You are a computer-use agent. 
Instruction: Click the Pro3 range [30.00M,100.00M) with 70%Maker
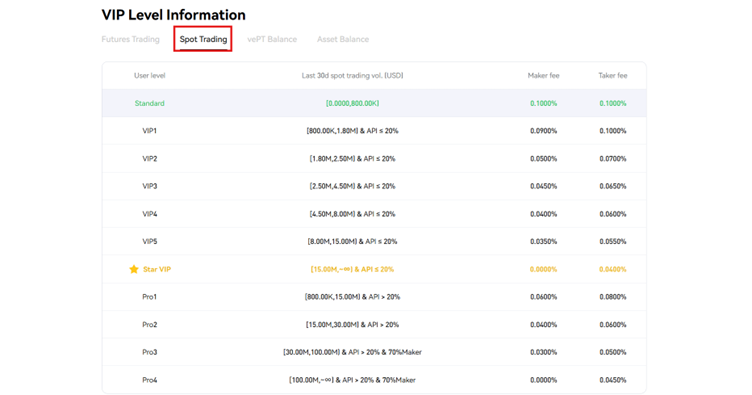click(x=352, y=352)
